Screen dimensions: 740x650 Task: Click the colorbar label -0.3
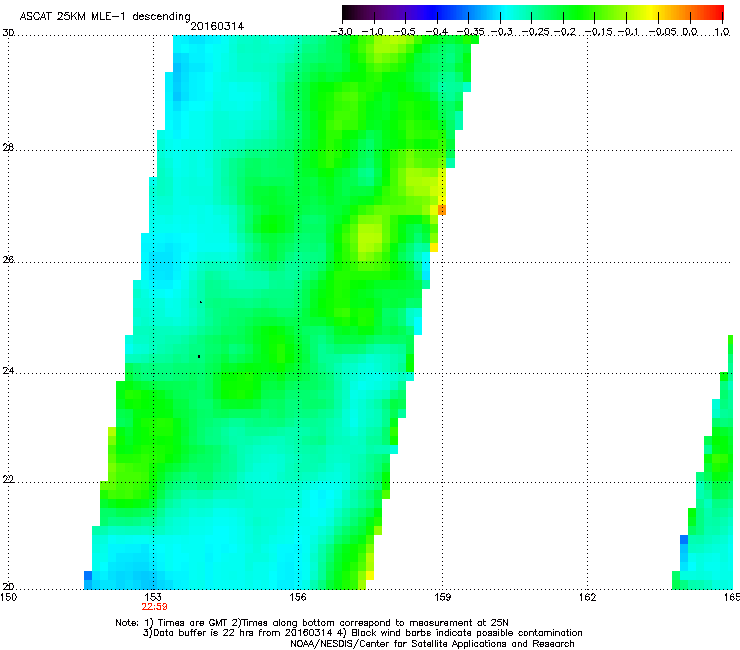(502, 32)
